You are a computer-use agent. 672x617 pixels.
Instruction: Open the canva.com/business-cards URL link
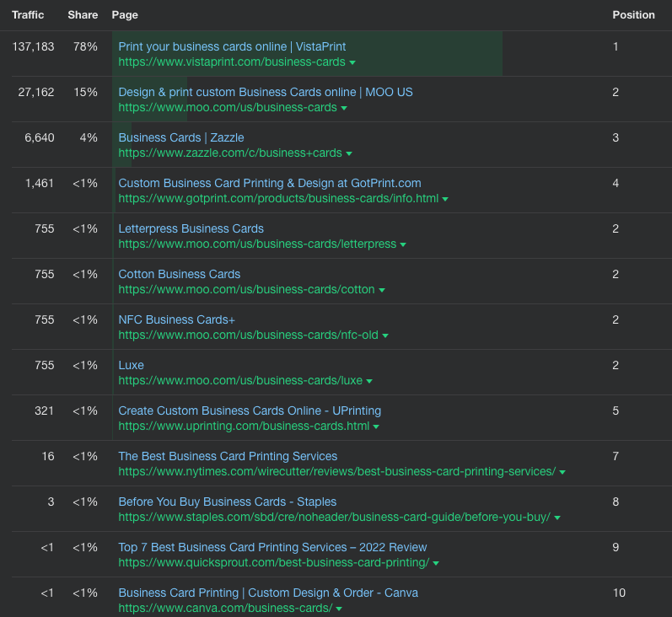(x=225, y=609)
